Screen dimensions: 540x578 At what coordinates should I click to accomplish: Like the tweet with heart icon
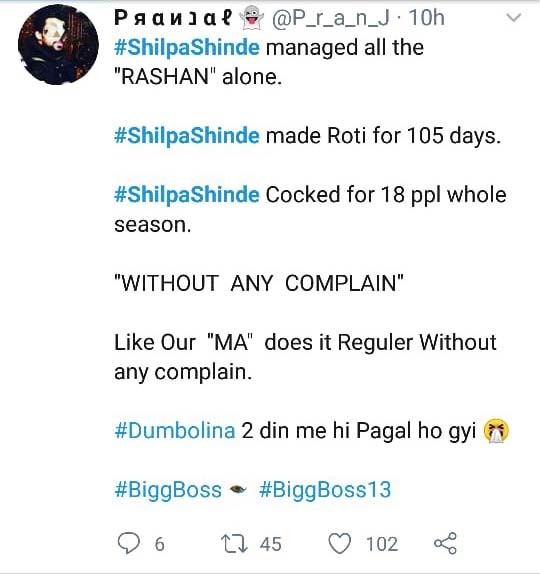pyautogui.click(x=339, y=544)
